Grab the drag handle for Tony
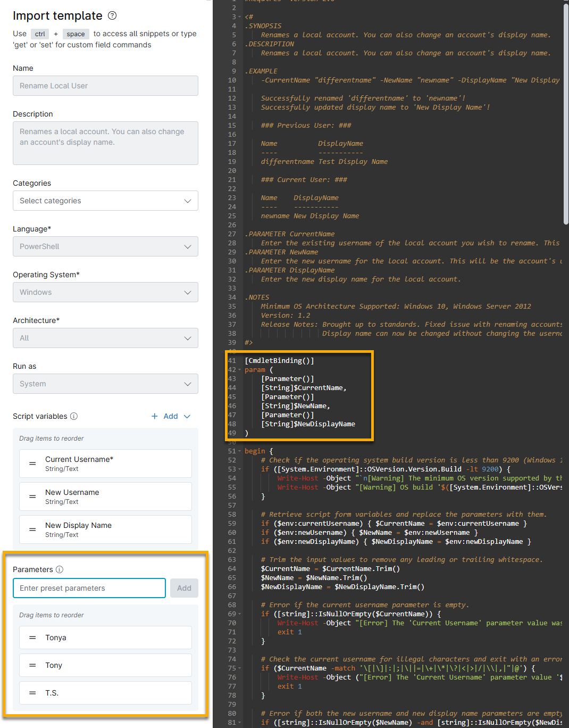The height and width of the screenshot is (728, 569). 32,665
